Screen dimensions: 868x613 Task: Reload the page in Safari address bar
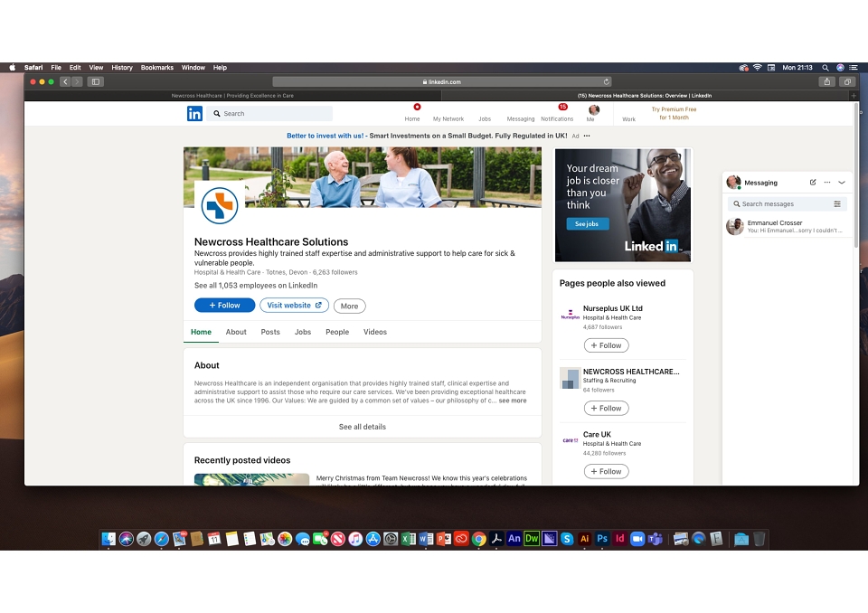[606, 82]
